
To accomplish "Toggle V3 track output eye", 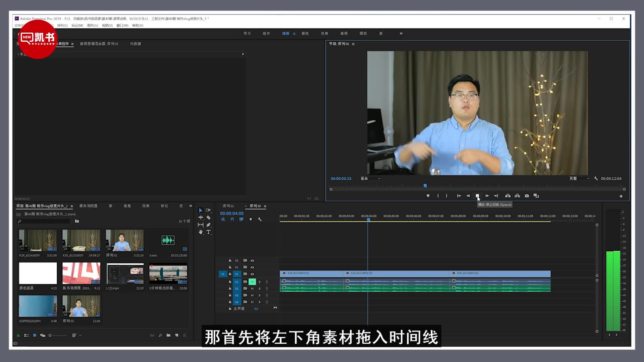I will pos(252,260).
